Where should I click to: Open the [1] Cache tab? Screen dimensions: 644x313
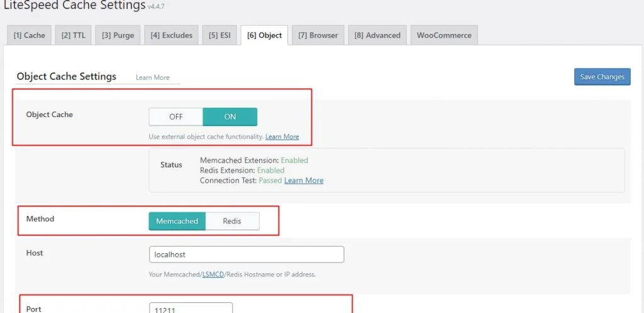[x=29, y=35]
